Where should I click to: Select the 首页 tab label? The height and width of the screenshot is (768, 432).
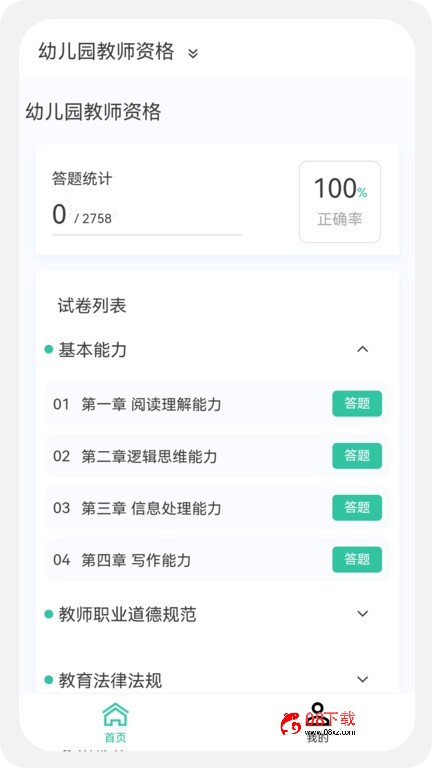(116, 737)
